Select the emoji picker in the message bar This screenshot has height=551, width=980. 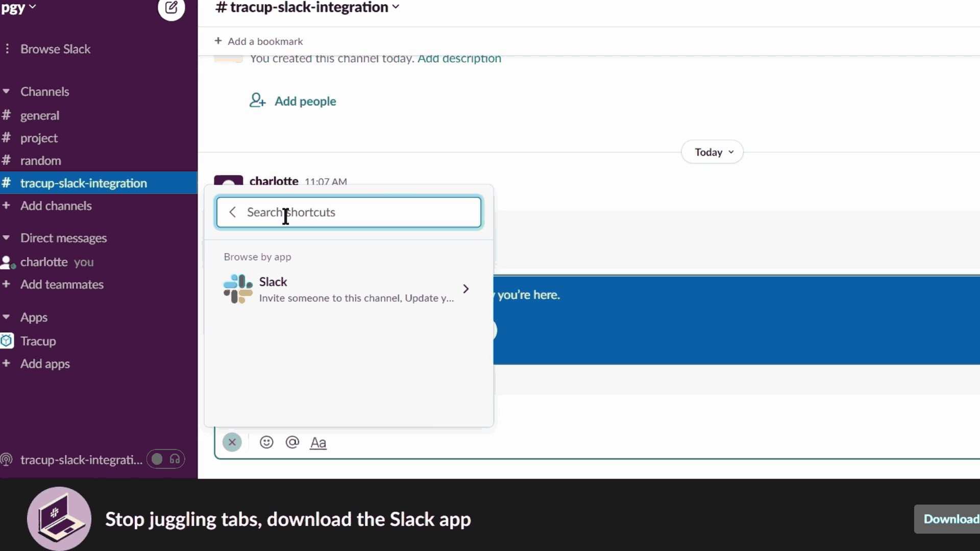266,442
